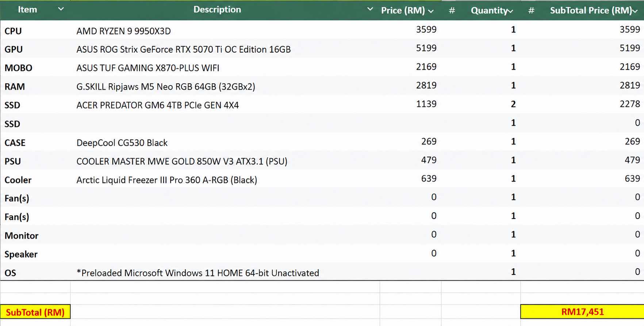Click the CPU subtotal cell "3599"
Screen dimensions: 644x326
630,30
